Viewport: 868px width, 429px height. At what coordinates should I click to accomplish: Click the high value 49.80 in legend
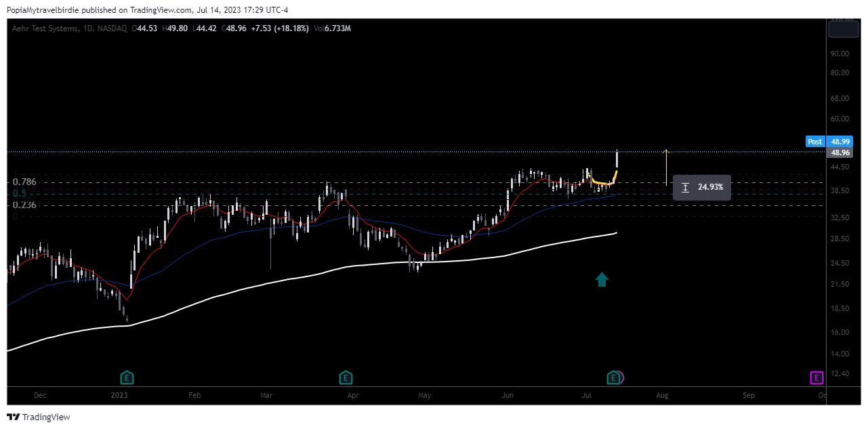(177, 28)
